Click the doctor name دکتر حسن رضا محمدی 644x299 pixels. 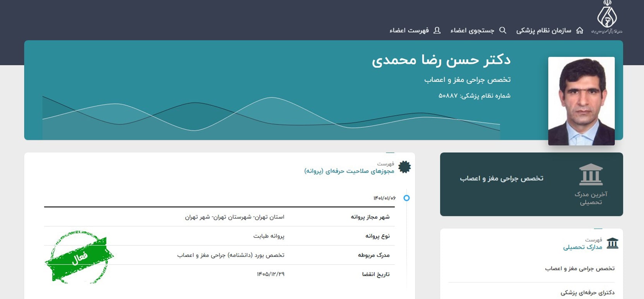(x=441, y=60)
